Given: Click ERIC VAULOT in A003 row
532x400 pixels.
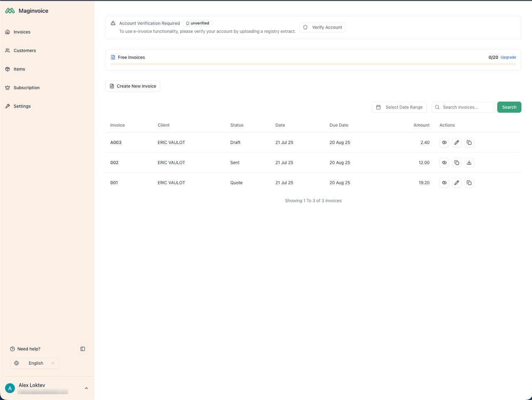Looking at the screenshot, I should [171, 142].
